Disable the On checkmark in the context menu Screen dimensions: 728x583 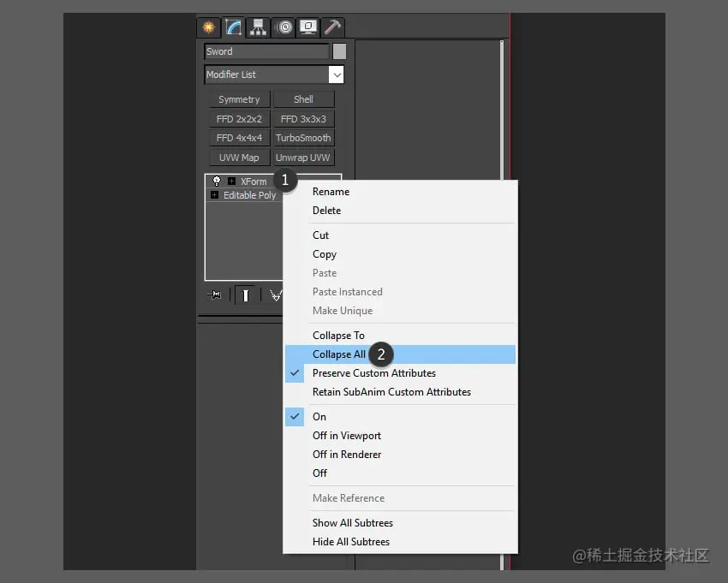(x=319, y=416)
